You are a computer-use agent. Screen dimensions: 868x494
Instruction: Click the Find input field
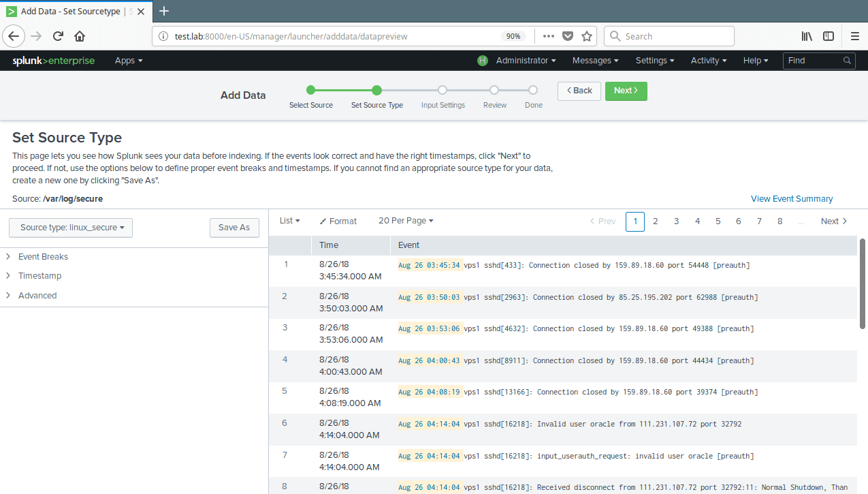(814, 61)
